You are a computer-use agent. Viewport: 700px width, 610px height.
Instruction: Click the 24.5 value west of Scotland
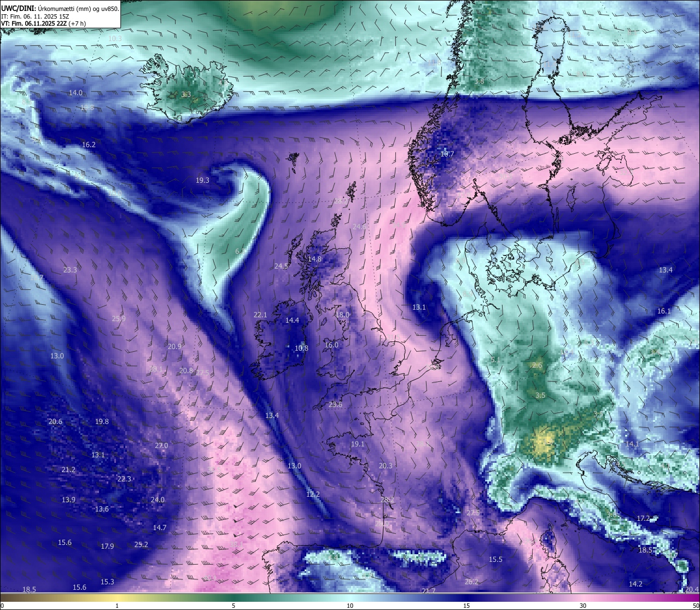[281, 266]
